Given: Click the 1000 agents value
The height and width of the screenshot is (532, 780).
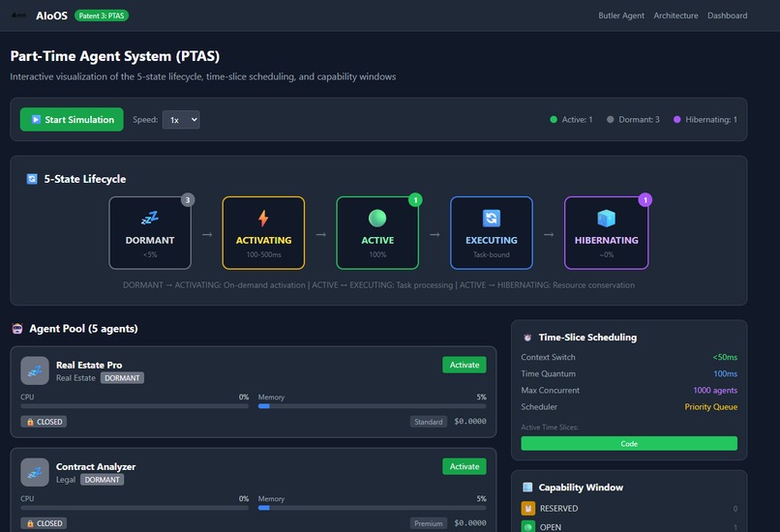Looking at the screenshot, I should click(715, 391).
